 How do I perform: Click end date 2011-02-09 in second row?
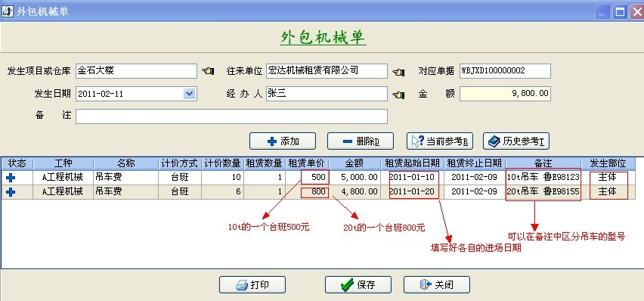[x=475, y=191]
